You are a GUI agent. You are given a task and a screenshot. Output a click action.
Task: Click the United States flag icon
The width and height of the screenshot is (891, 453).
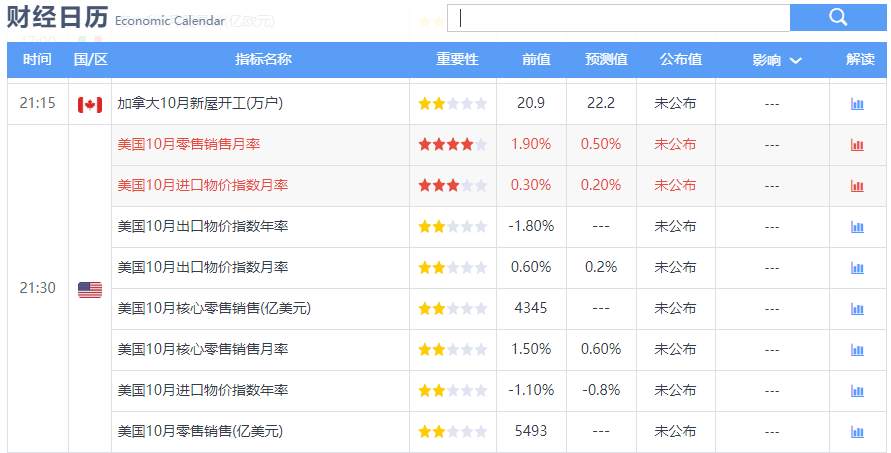90,290
